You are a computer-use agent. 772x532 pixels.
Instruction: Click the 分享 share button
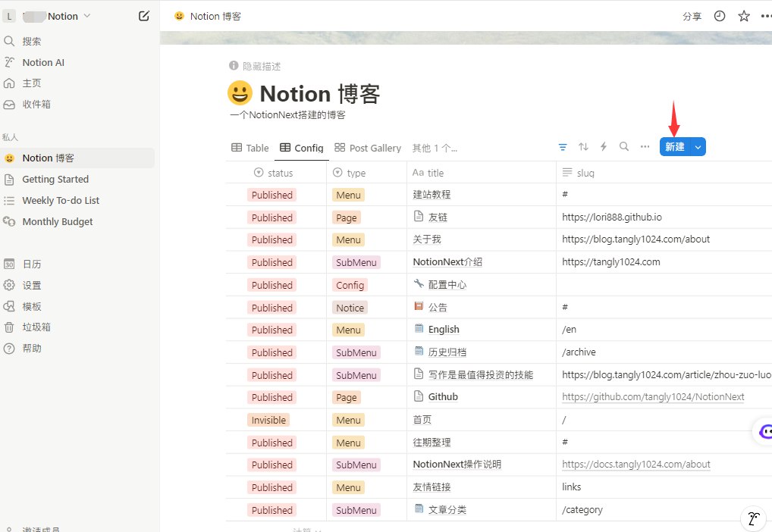point(692,16)
